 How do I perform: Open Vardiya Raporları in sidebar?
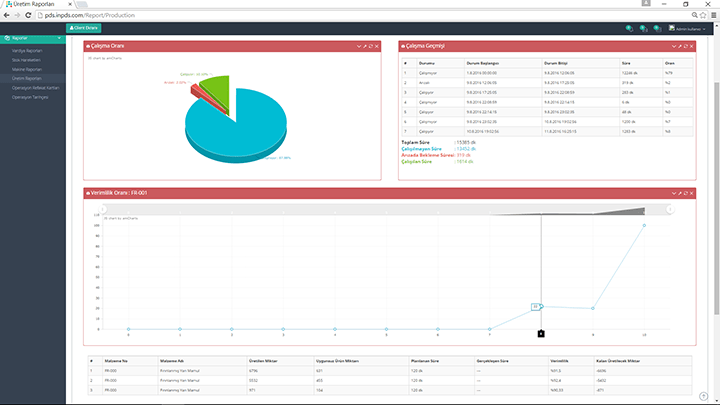click(x=27, y=51)
